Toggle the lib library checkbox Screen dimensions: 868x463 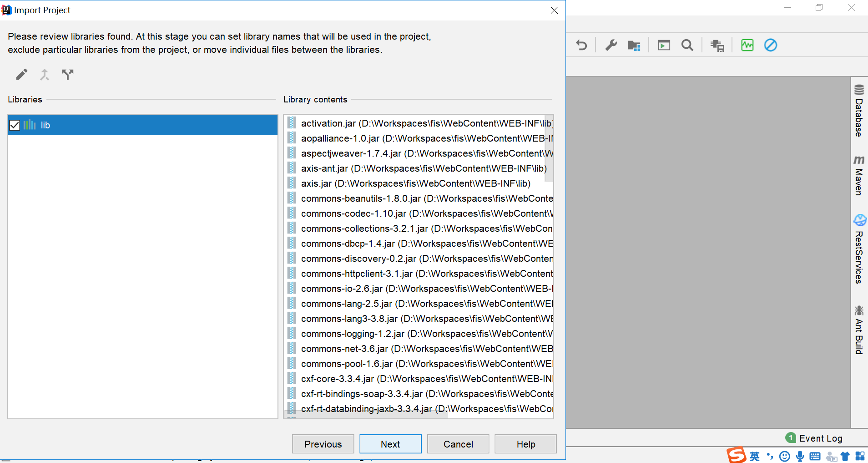point(15,125)
